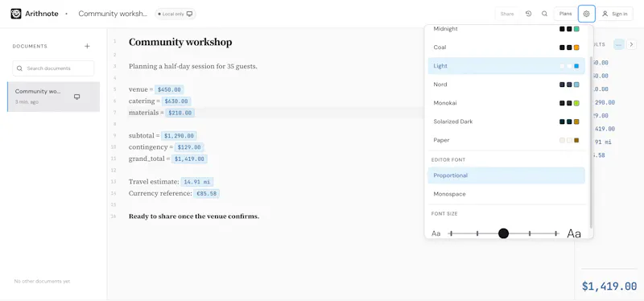Screen dimensions: 644x301
Task: Click Midnight theme teal accent swatch
Action: click(x=576, y=29)
